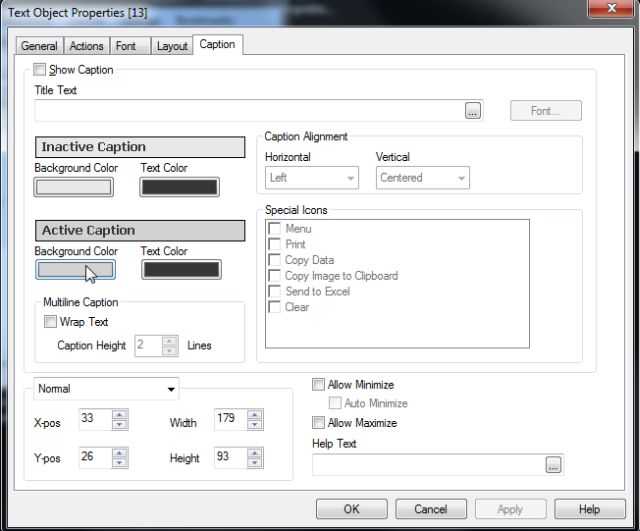640x531 pixels.
Task: Click the Y-pos value field
Action: point(95,458)
